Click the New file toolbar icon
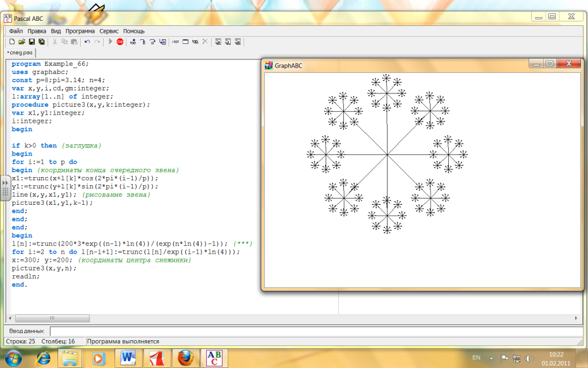 [12, 42]
